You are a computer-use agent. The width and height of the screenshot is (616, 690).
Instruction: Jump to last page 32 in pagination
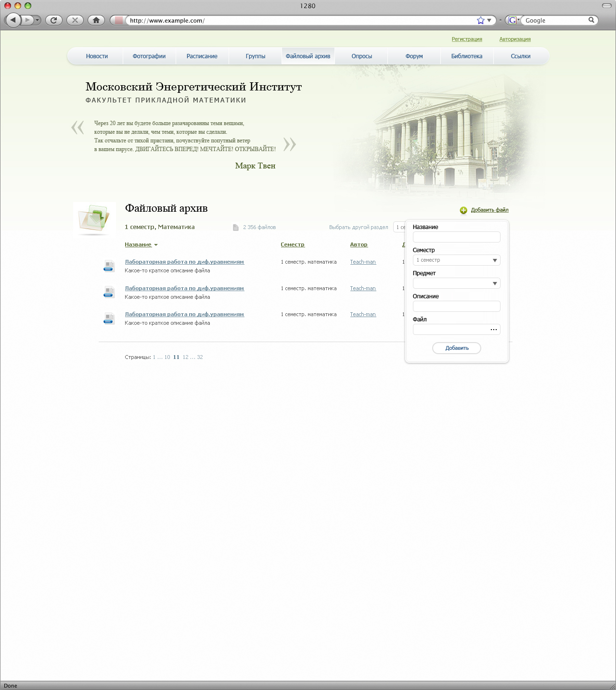coord(200,357)
